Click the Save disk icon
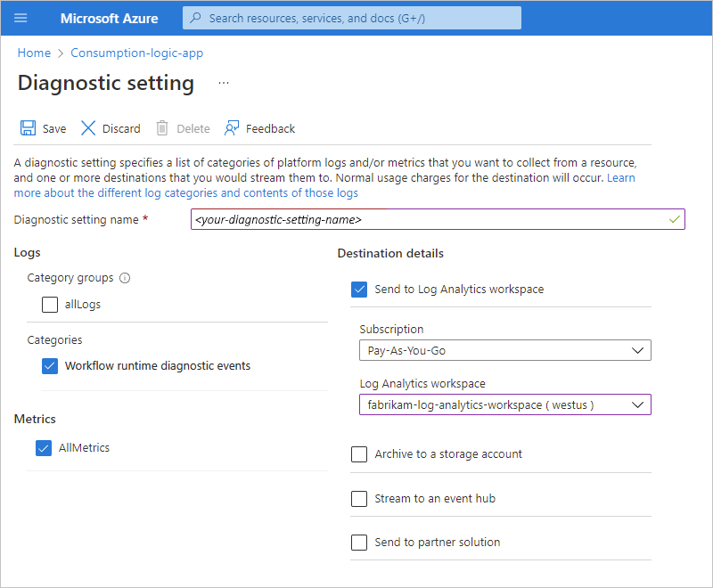Screen dimensions: 713x588 point(27,127)
